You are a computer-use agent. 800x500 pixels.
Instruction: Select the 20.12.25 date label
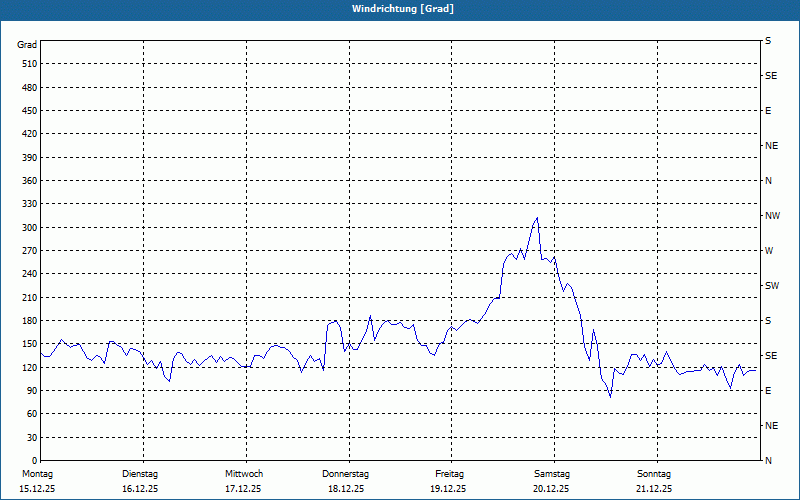[551, 489]
